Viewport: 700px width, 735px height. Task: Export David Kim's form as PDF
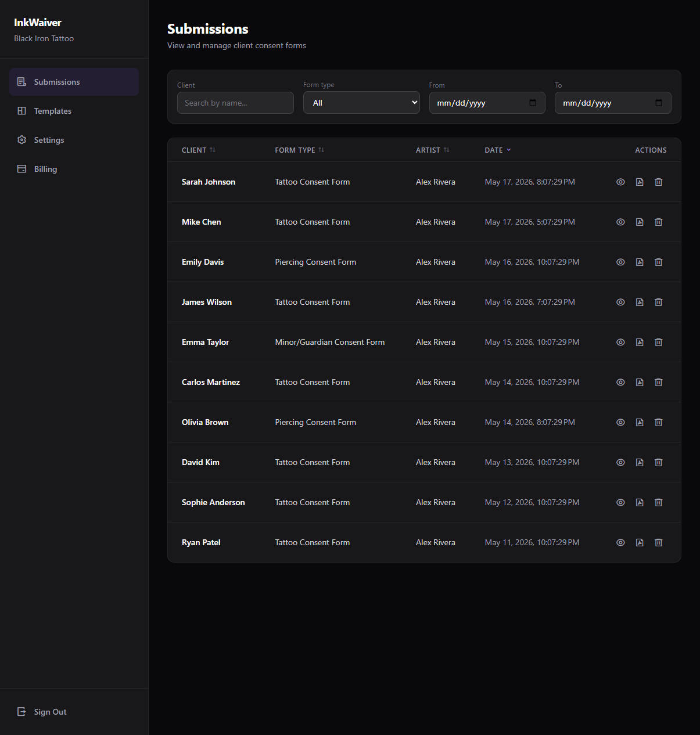(x=640, y=462)
